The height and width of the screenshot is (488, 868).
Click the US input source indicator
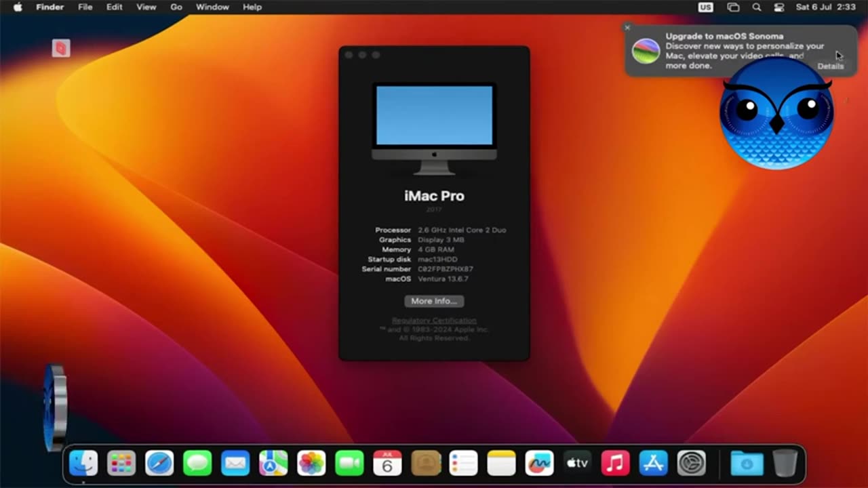[706, 7]
